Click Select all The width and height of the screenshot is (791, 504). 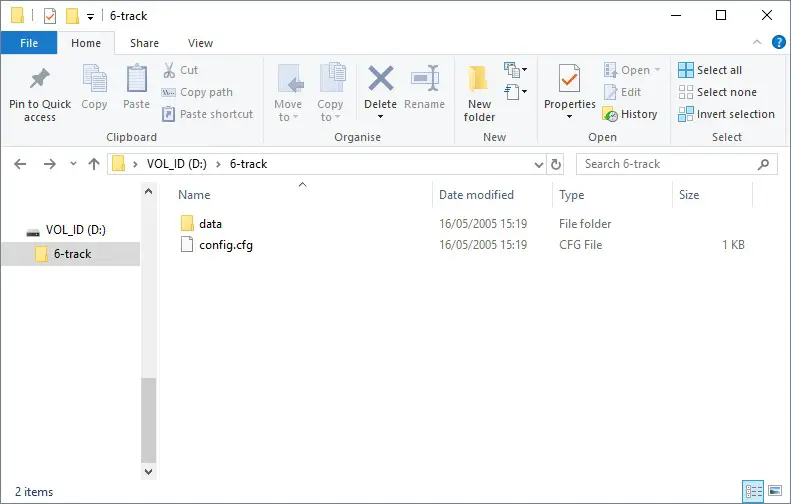(x=710, y=70)
